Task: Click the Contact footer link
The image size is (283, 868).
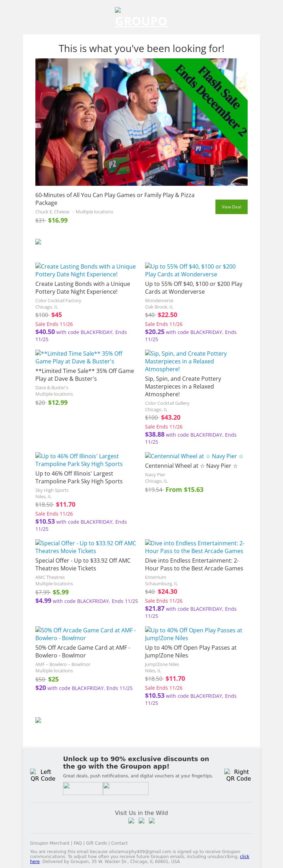Action: pos(119,843)
